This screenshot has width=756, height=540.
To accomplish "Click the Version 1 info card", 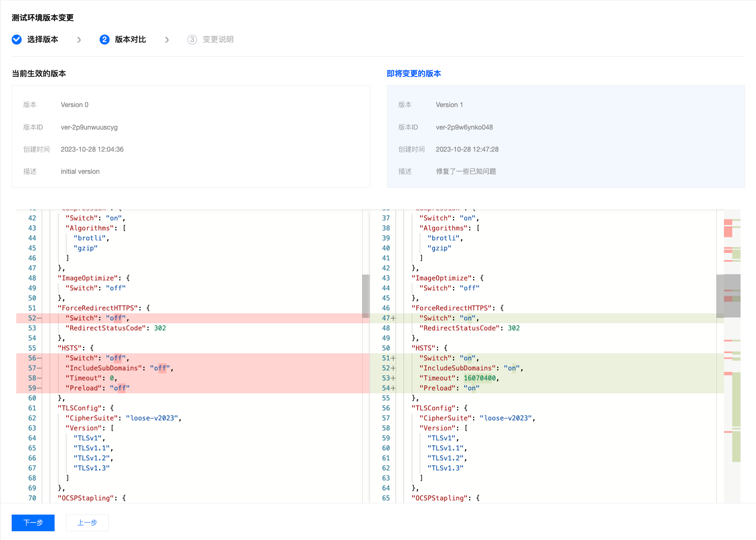I will (x=566, y=136).
